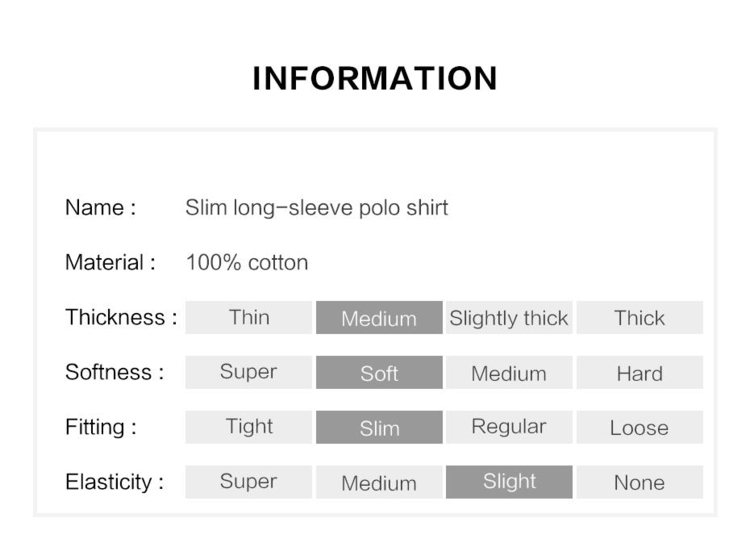Choose the Slightly thick option
Screen dimensions: 750x547
[509, 317]
